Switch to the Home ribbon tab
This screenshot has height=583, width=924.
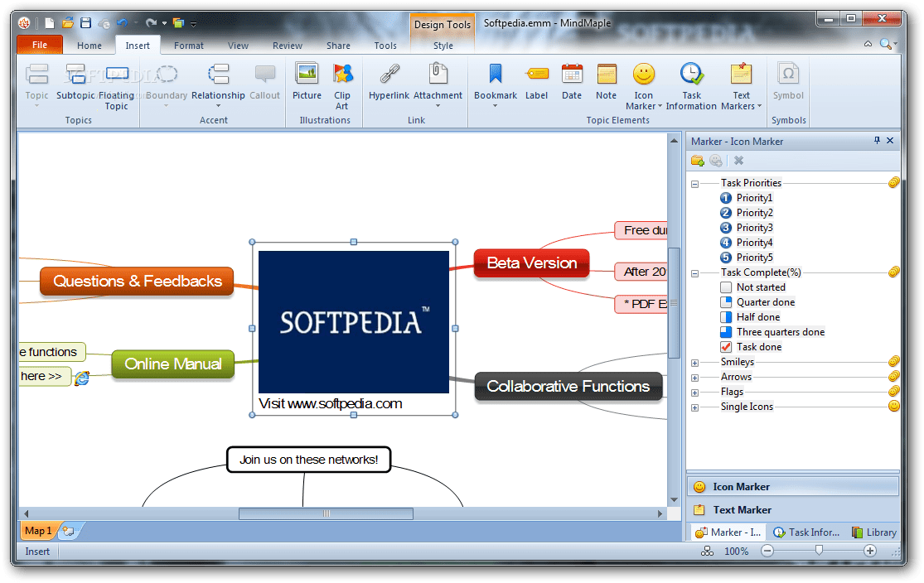pyautogui.click(x=89, y=46)
